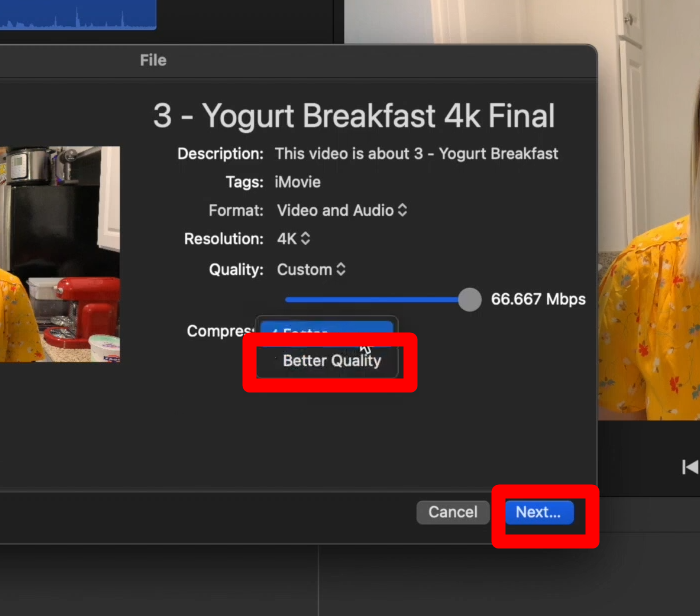Screen dimensions: 700x616
Task: Click the Cancel button
Action: click(x=453, y=512)
